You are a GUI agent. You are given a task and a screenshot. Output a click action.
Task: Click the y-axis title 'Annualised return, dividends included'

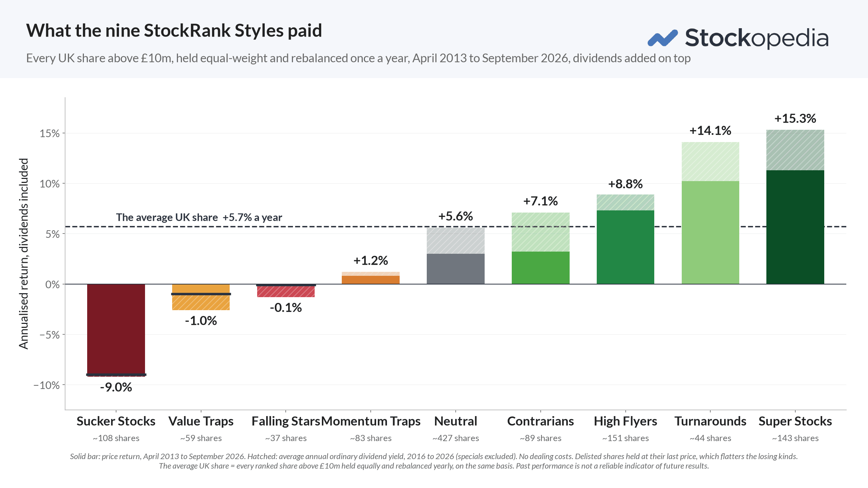pyautogui.click(x=24, y=254)
